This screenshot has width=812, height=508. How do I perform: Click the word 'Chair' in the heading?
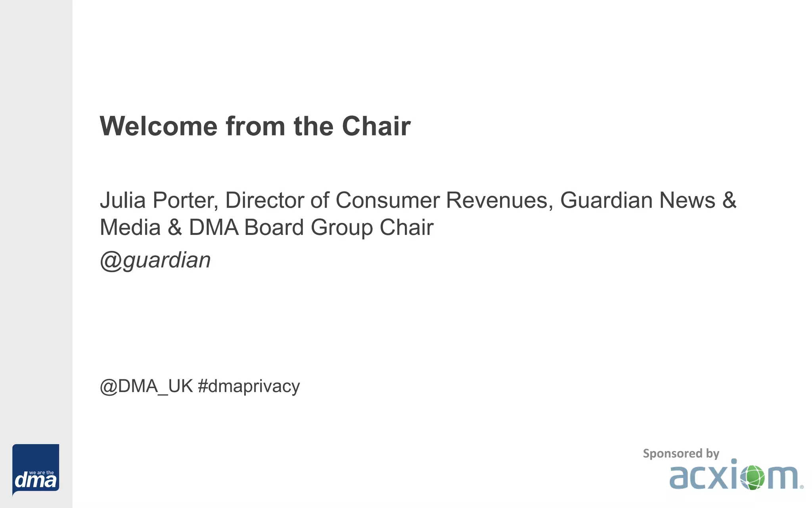pos(376,126)
